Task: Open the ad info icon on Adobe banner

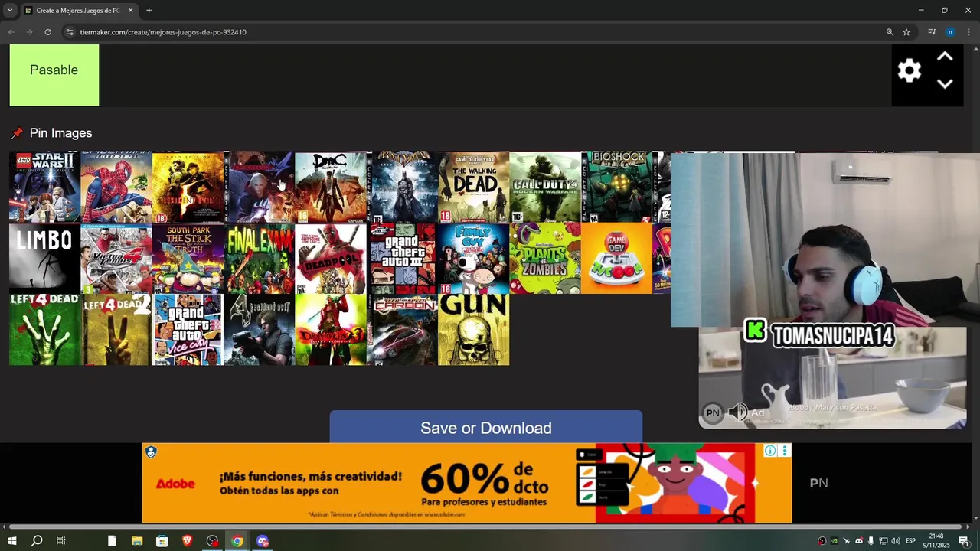Action: [x=771, y=451]
